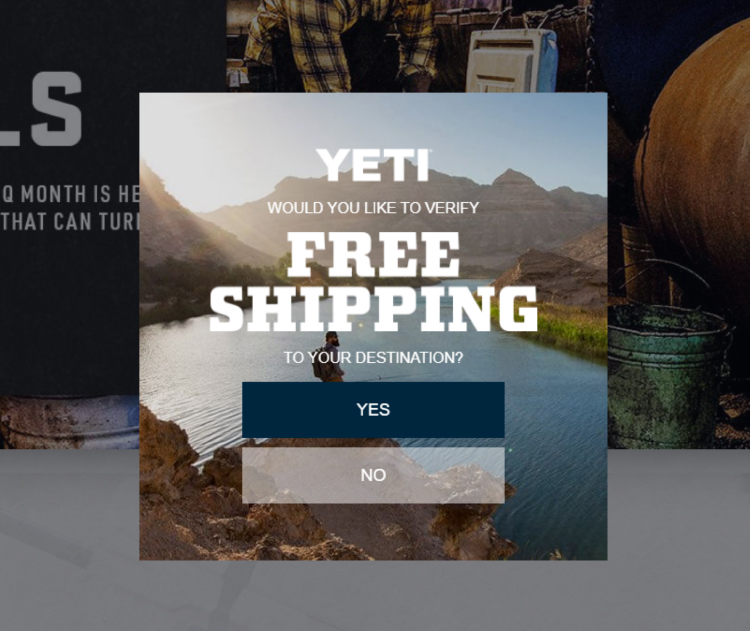Click the dimmed 'THAT CAN TUR' text line
Viewport: 750px width, 631px height.
(70, 221)
